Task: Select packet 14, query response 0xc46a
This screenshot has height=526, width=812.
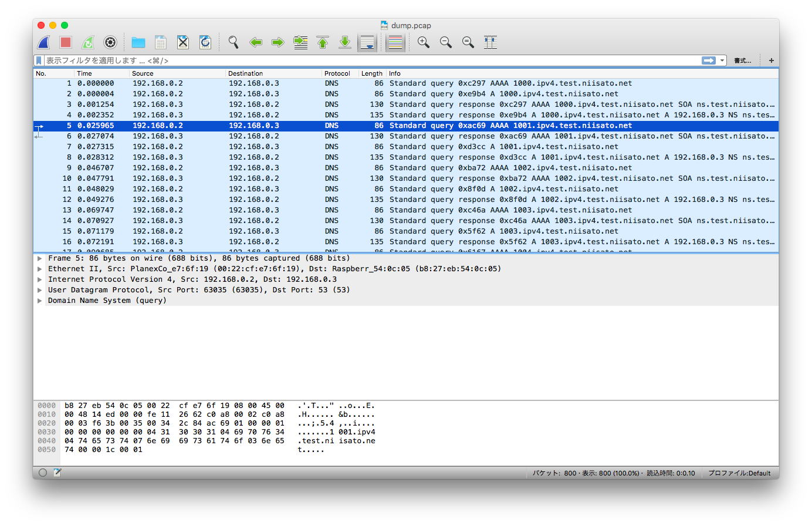Action: [x=406, y=221]
